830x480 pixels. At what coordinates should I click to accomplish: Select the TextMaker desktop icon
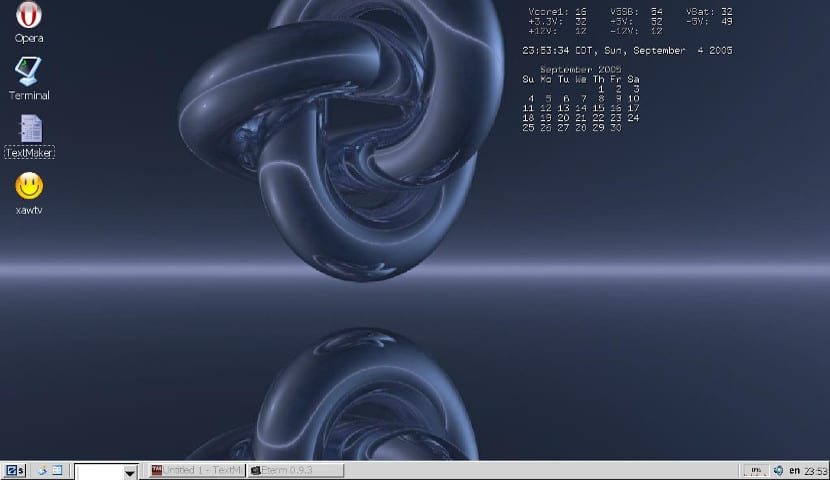coord(30,129)
